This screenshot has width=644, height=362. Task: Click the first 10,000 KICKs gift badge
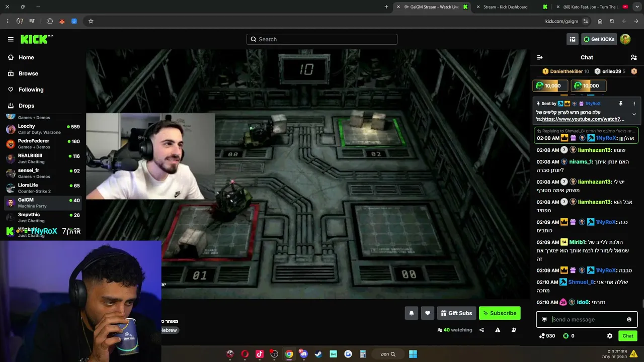click(550, 86)
